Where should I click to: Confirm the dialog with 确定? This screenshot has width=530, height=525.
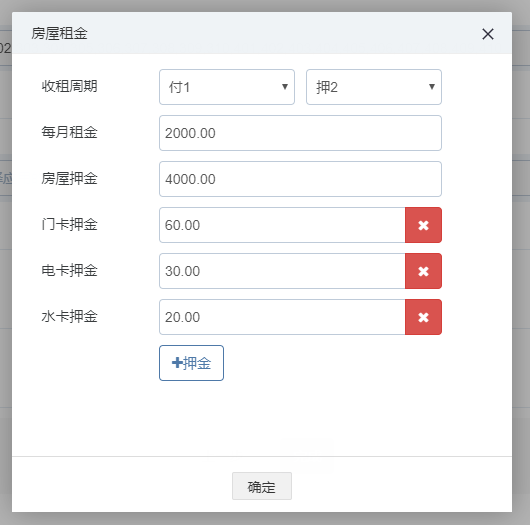click(262, 486)
